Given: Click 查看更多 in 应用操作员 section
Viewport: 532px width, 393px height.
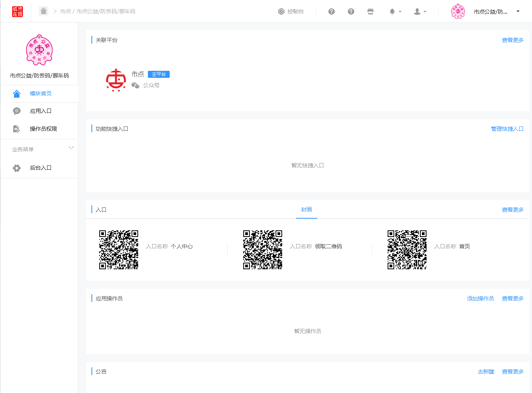Looking at the screenshot, I should click(513, 298).
